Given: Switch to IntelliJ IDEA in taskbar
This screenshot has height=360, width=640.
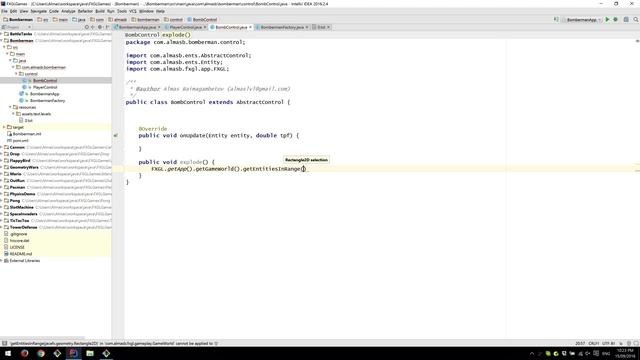Looking at the screenshot, I should pyautogui.click(x=73, y=353).
